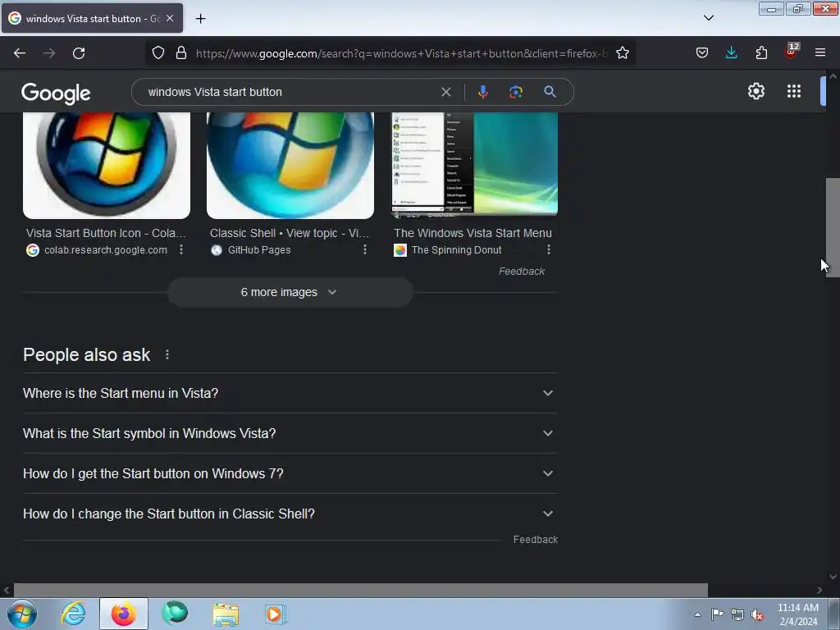Open Google quick settings gear
Image resolution: width=840 pixels, height=630 pixels.
point(756,91)
